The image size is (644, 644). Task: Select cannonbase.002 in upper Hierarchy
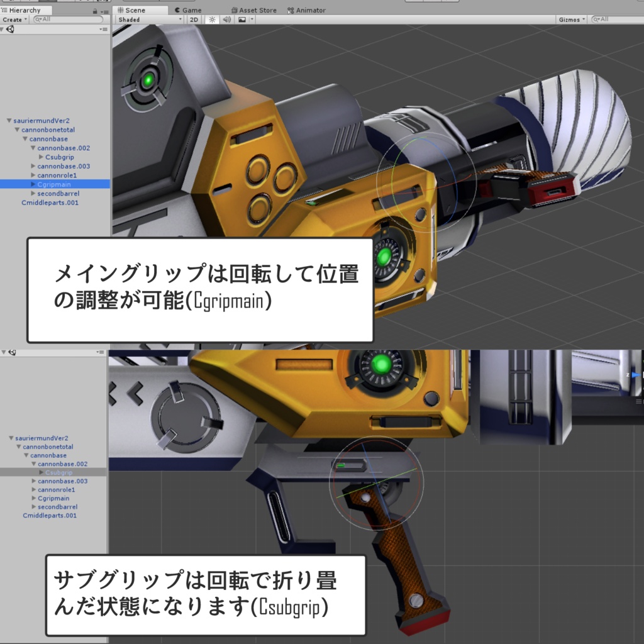coord(64,148)
